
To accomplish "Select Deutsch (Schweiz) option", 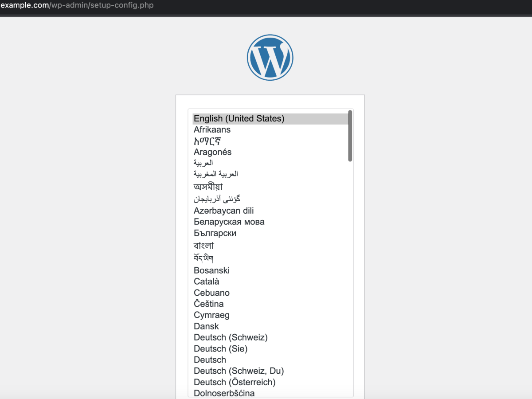I will [270, 337].
